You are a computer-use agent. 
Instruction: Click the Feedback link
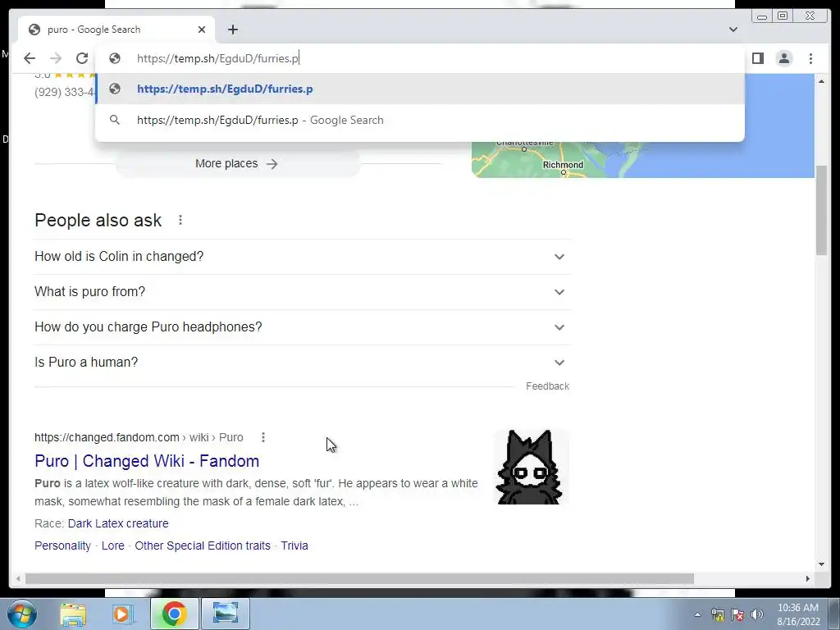point(547,386)
